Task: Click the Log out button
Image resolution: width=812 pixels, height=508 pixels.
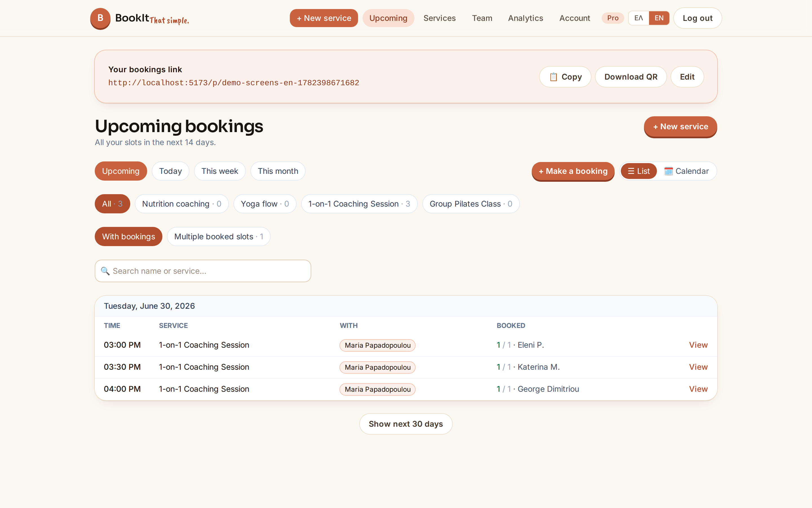Action: point(698,18)
